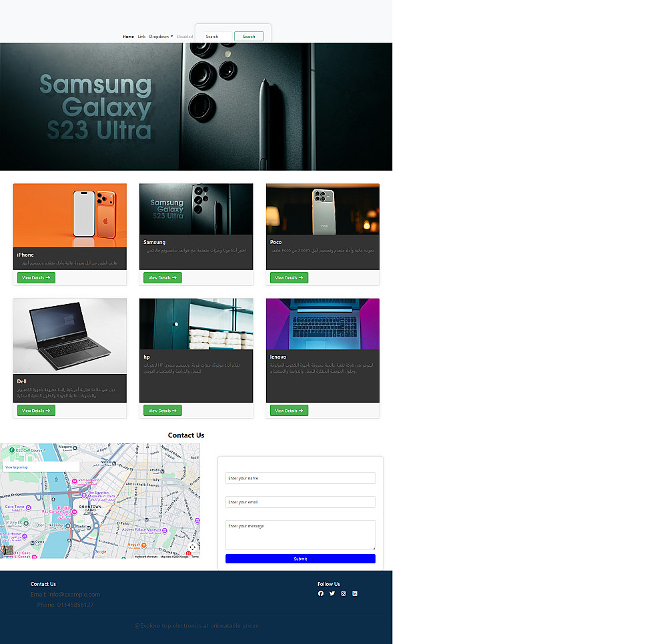Click the Egyptian Museum in Cairo map marker
Screen dimensions: 667x644
pos(84,495)
